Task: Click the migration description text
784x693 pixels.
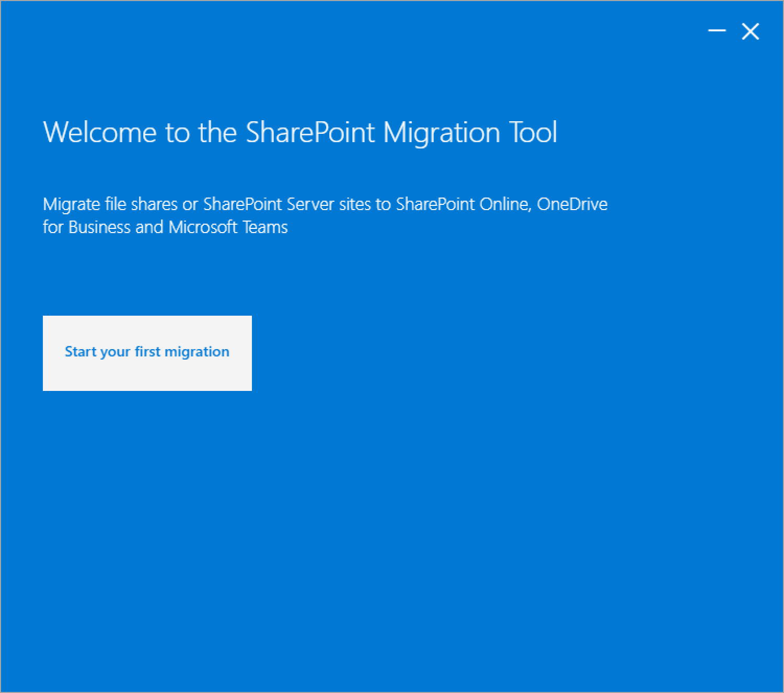Action: click(x=325, y=215)
